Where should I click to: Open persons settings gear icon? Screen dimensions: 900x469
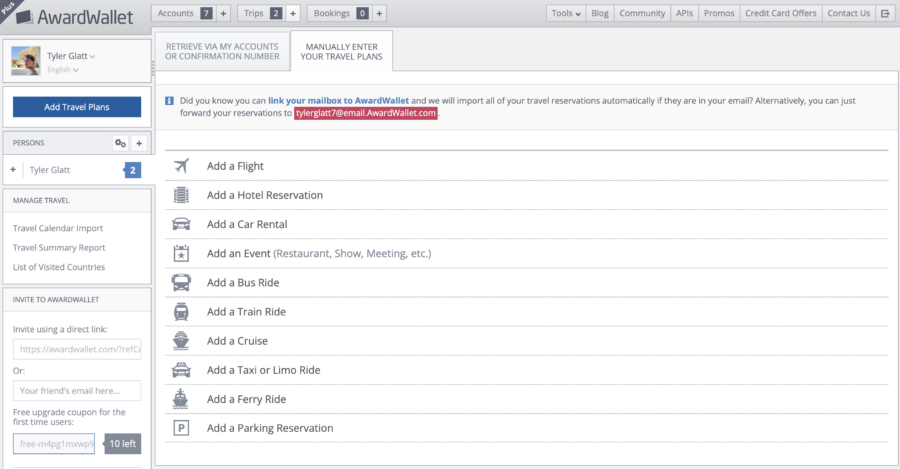120,143
